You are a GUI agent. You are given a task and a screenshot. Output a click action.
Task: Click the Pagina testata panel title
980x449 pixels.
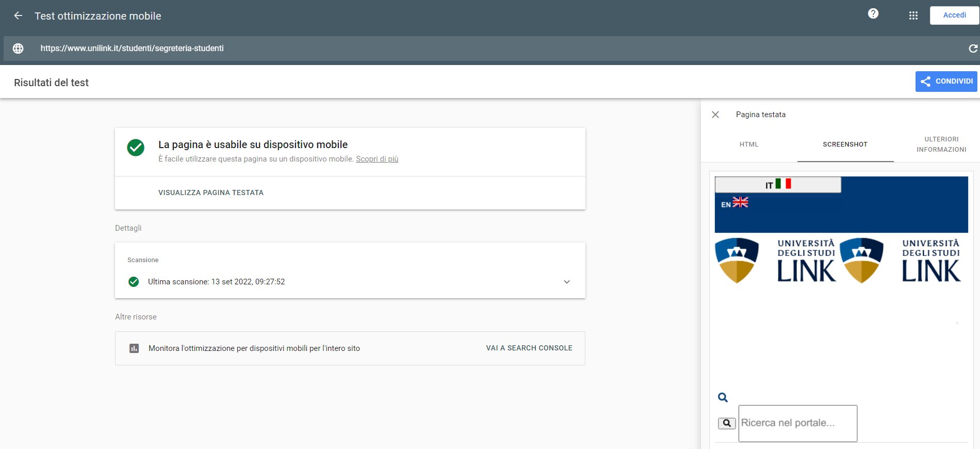click(x=761, y=115)
